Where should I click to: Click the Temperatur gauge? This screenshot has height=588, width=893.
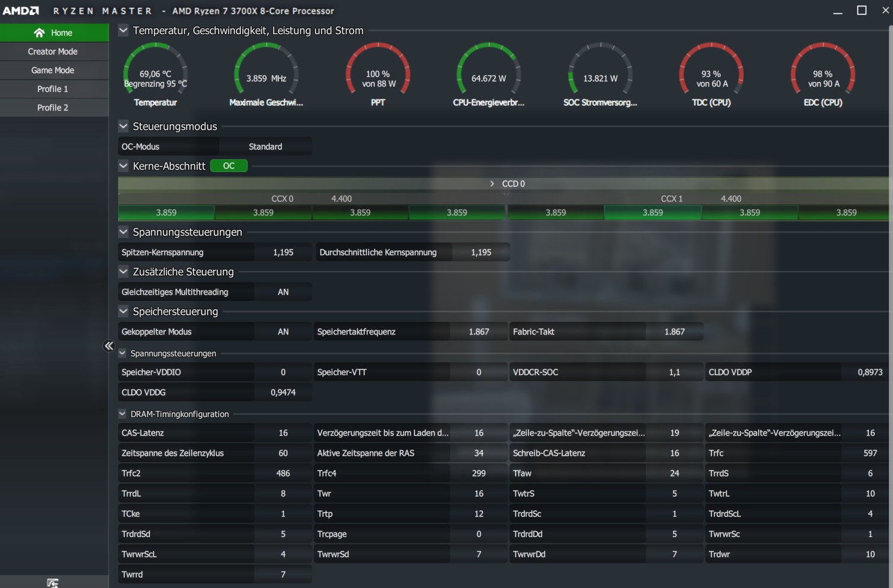pyautogui.click(x=155, y=75)
